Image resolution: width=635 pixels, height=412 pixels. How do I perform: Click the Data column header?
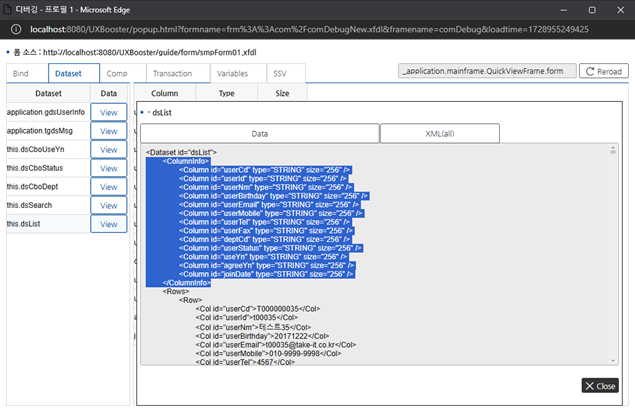(x=109, y=93)
